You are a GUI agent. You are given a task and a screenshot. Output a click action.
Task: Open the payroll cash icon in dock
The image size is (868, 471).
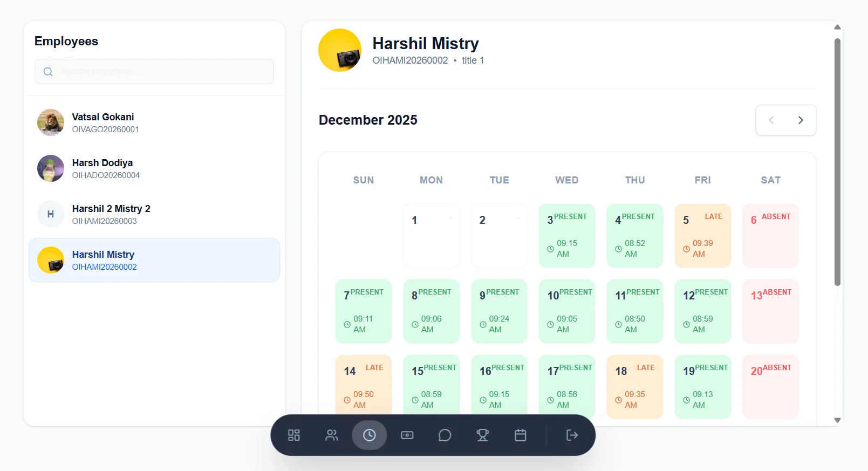pos(407,435)
